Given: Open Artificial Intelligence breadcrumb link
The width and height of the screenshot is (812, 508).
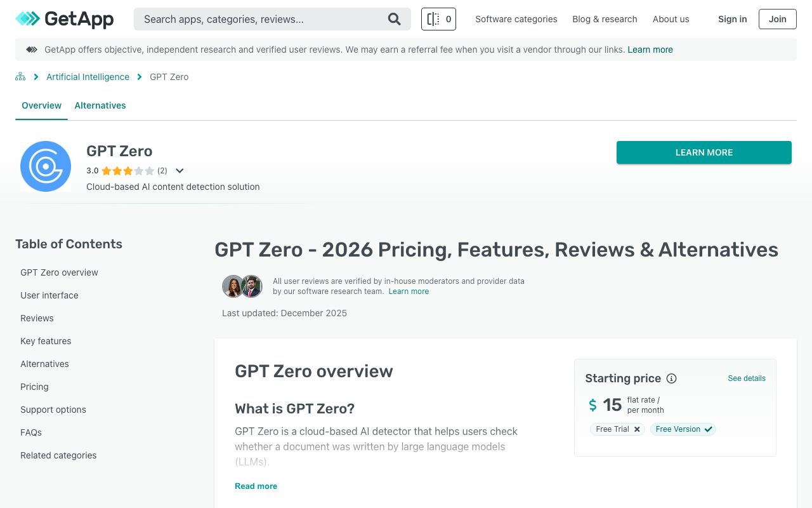Looking at the screenshot, I should [88, 77].
